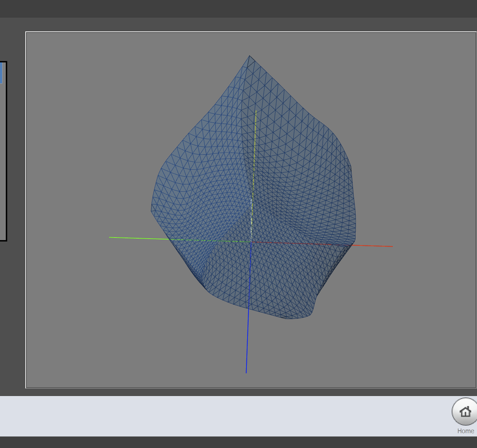The image size is (477, 448).
Task: Click the yellow axis line inside the mesh
Action: pos(255,143)
